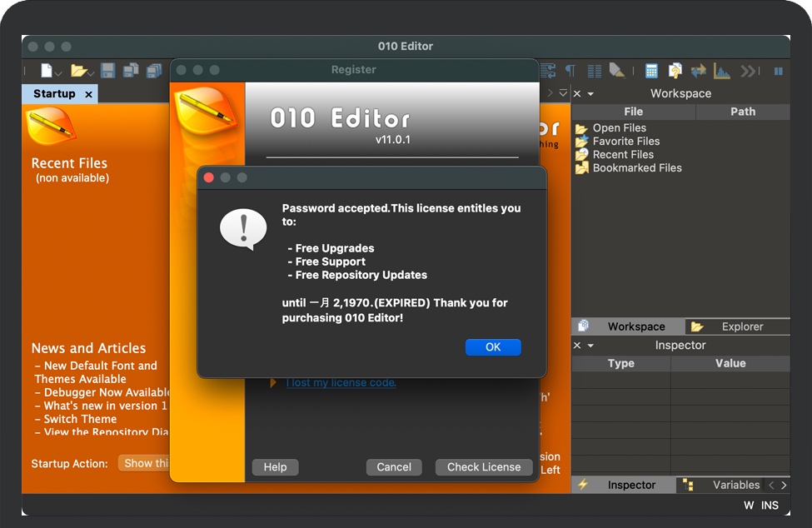Image resolution: width=812 pixels, height=528 pixels.
Task: Close the license message dialog with red button
Action: (x=209, y=177)
